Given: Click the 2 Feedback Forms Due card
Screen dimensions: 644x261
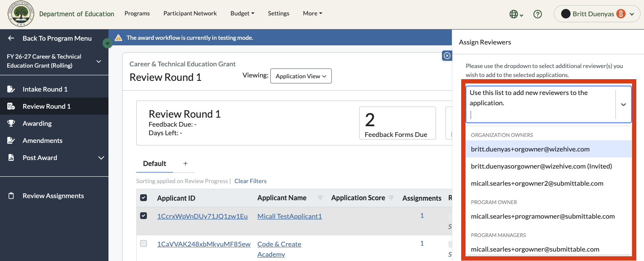Looking at the screenshot, I should coord(398,123).
